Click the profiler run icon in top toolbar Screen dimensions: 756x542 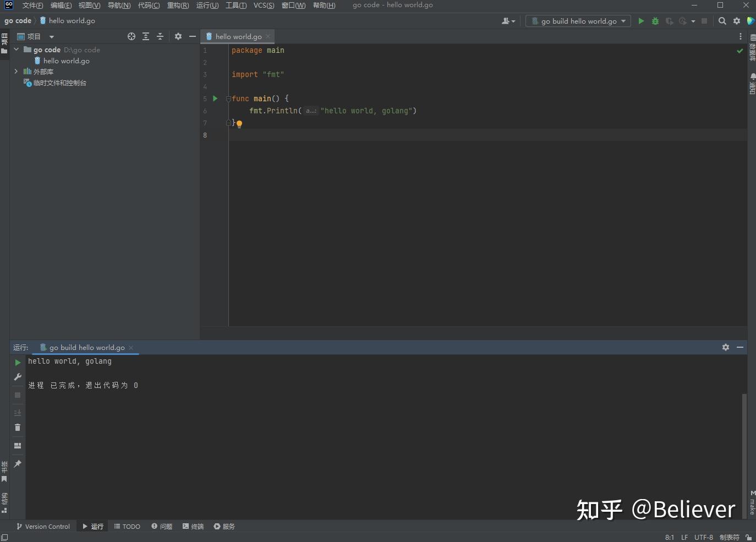pos(683,21)
